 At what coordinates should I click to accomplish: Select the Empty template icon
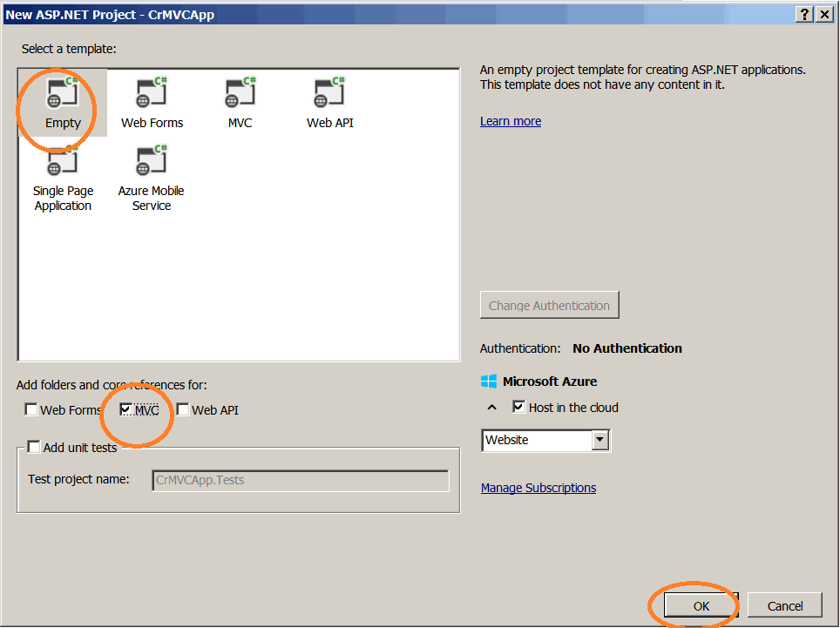(63, 93)
